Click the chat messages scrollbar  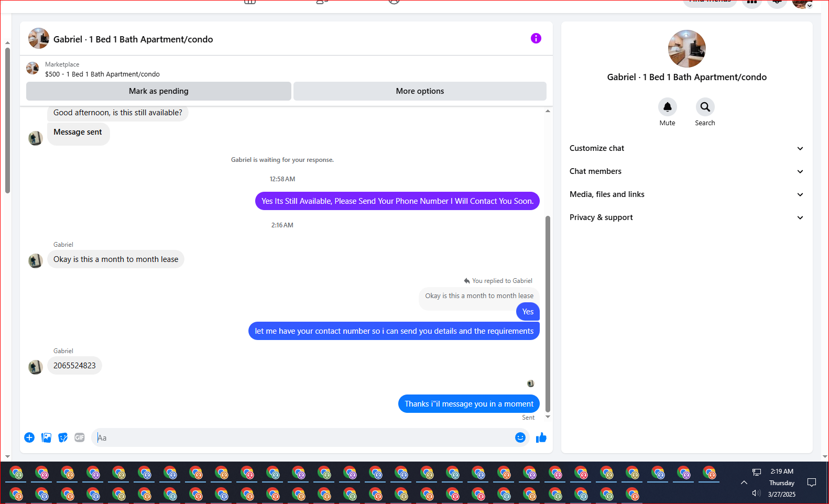click(x=548, y=314)
